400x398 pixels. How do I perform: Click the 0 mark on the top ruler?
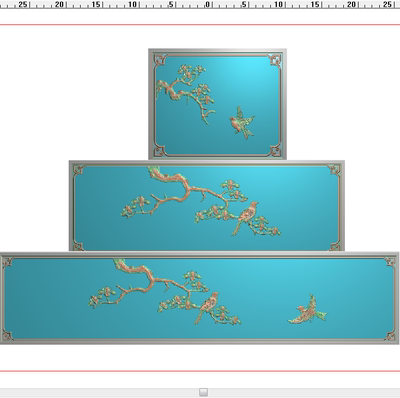point(207,4)
